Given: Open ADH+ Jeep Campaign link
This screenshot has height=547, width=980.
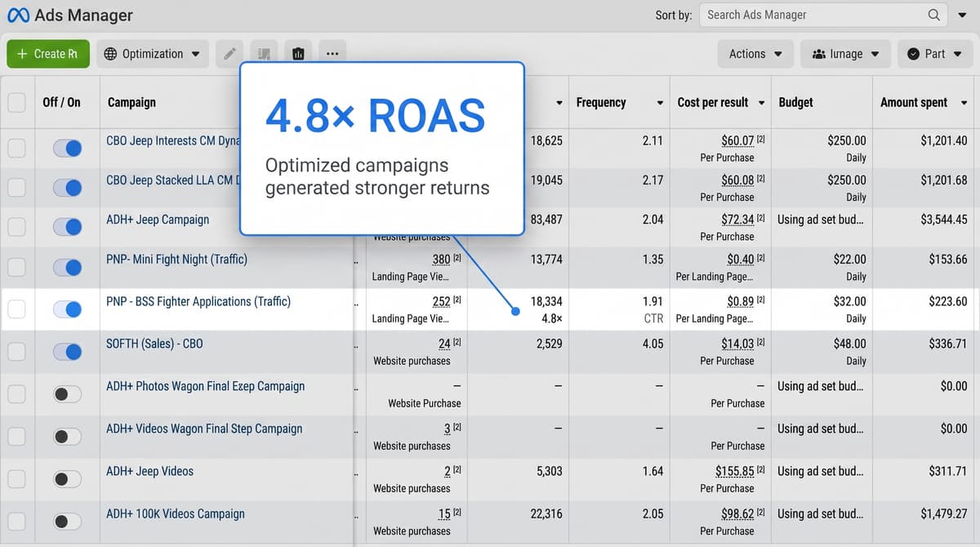Looking at the screenshot, I should pyautogui.click(x=158, y=220).
